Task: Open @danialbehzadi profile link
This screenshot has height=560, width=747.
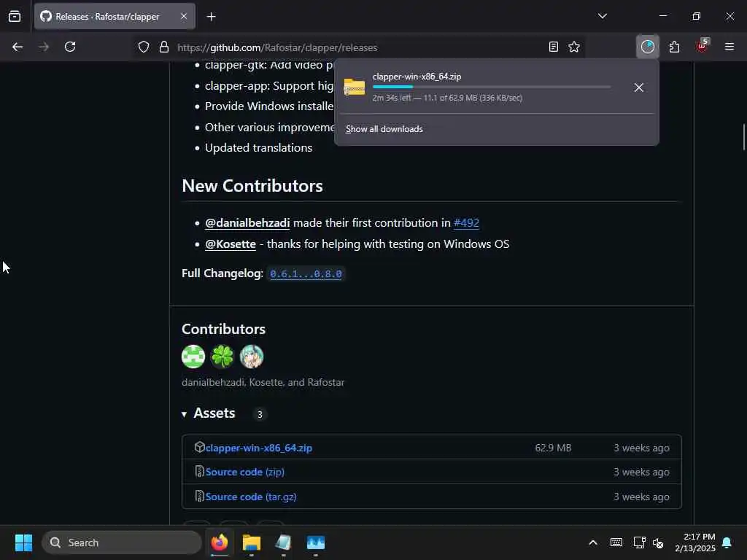Action: click(247, 223)
